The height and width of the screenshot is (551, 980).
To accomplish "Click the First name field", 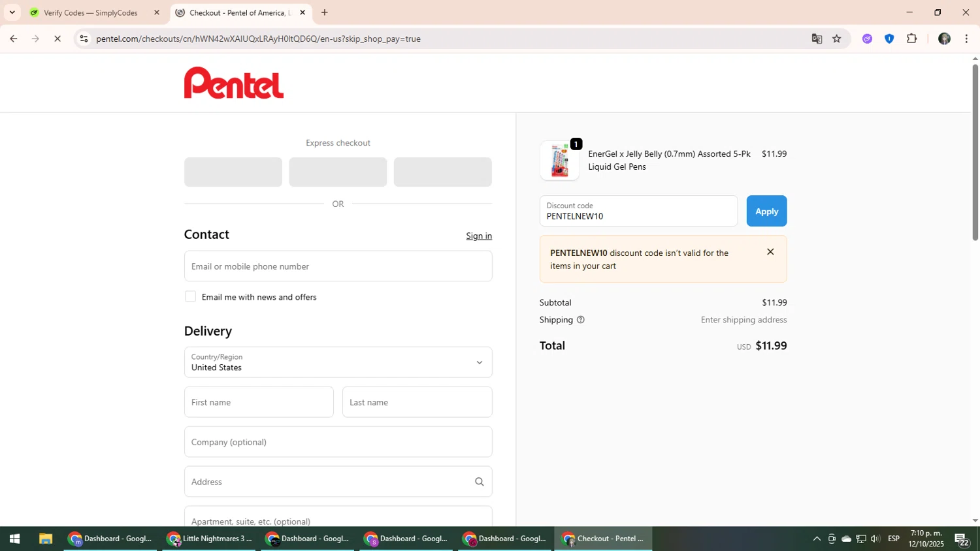I will (x=259, y=402).
